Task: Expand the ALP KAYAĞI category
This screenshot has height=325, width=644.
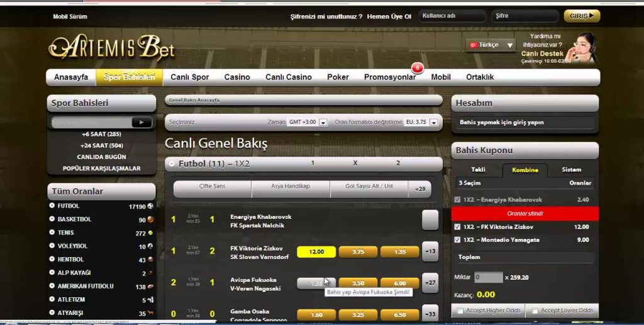Action: [52, 272]
